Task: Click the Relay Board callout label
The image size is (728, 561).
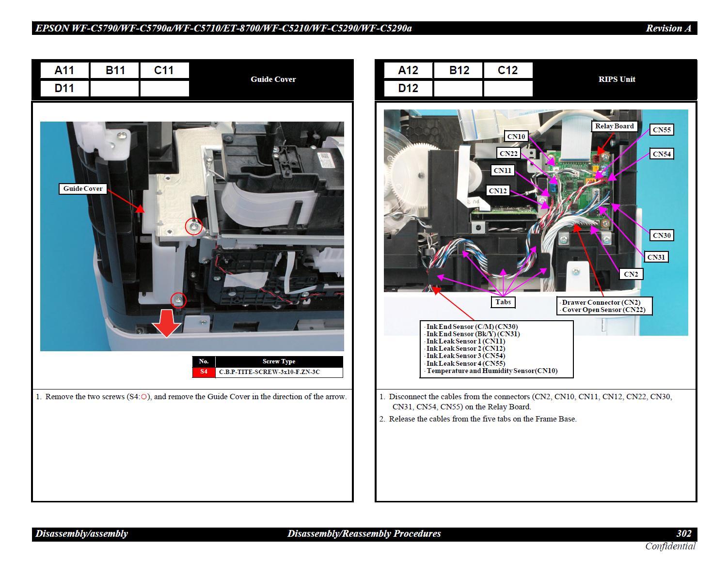Action: tap(614, 126)
